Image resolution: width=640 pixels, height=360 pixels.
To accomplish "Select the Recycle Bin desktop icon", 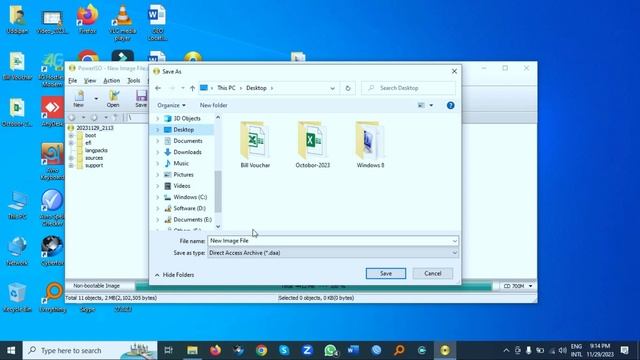I will click(x=17, y=297).
